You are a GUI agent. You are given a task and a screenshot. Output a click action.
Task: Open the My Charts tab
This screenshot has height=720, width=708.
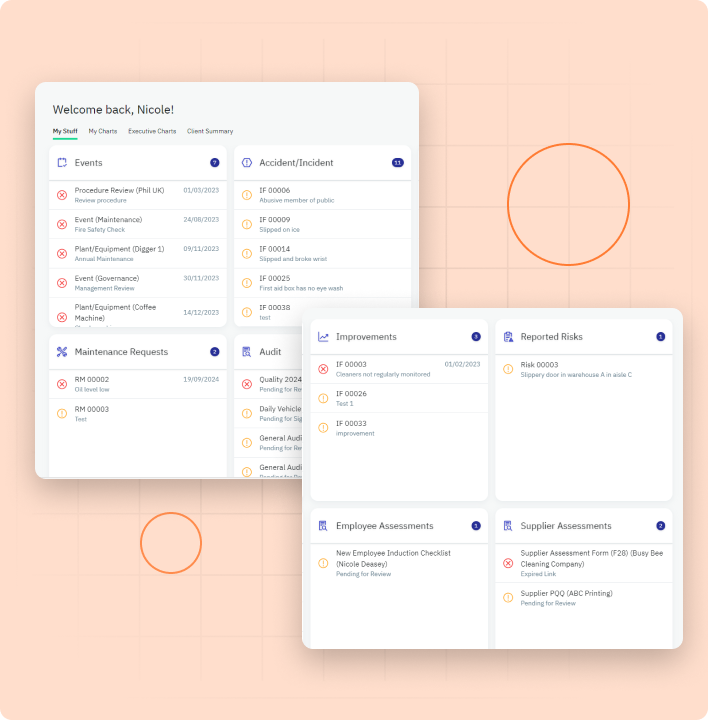103,131
